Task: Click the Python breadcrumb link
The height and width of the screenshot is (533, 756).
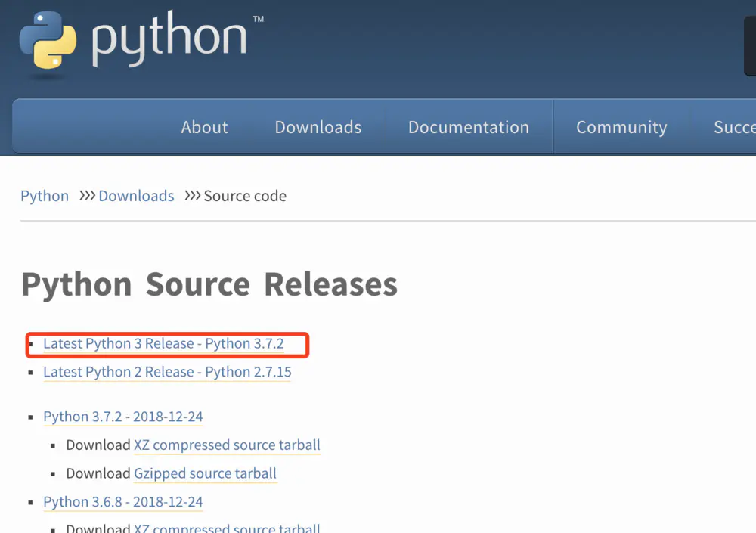Action: [x=44, y=196]
